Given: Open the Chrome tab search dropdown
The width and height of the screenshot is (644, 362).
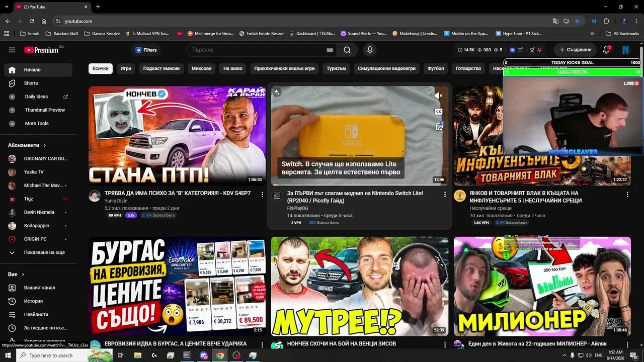Looking at the screenshot, I should (7, 7).
